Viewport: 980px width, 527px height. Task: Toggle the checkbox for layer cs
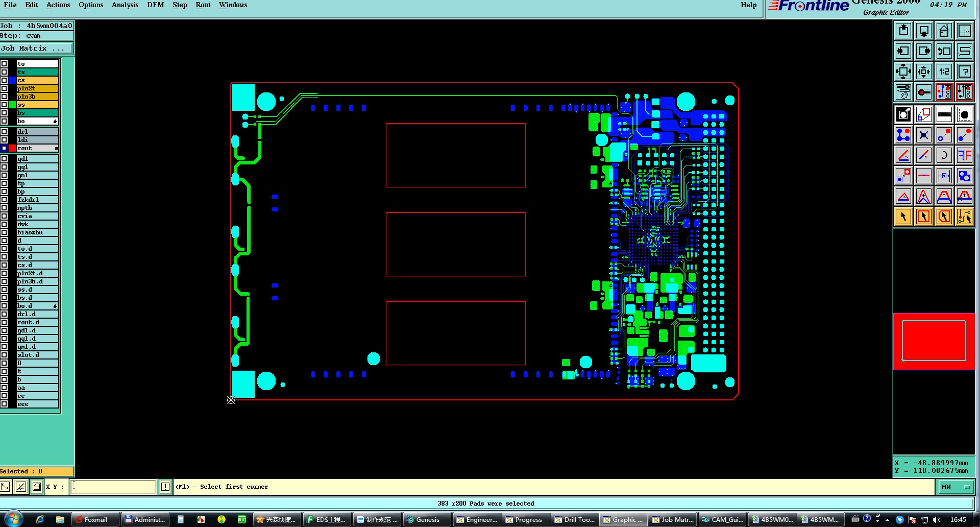pyautogui.click(x=4, y=80)
